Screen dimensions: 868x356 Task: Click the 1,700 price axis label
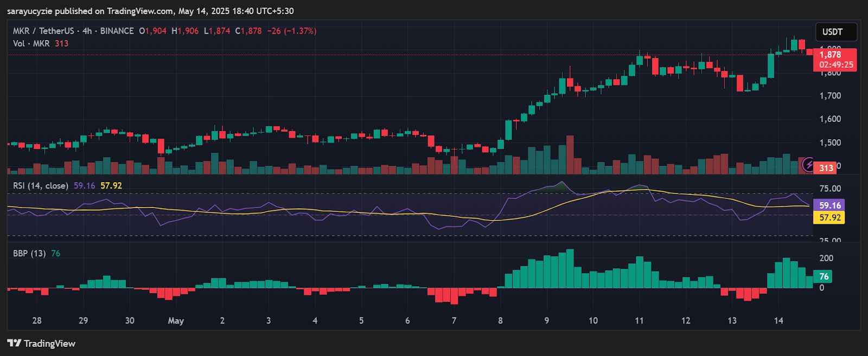pyautogui.click(x=830, y=95)
